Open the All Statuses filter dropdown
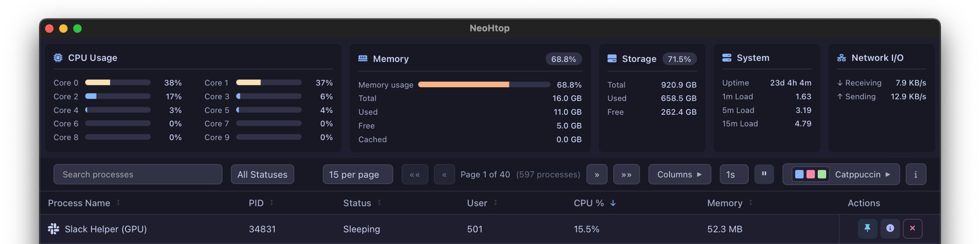Screen dimensions: 980x244 click(x=262, y=174)
